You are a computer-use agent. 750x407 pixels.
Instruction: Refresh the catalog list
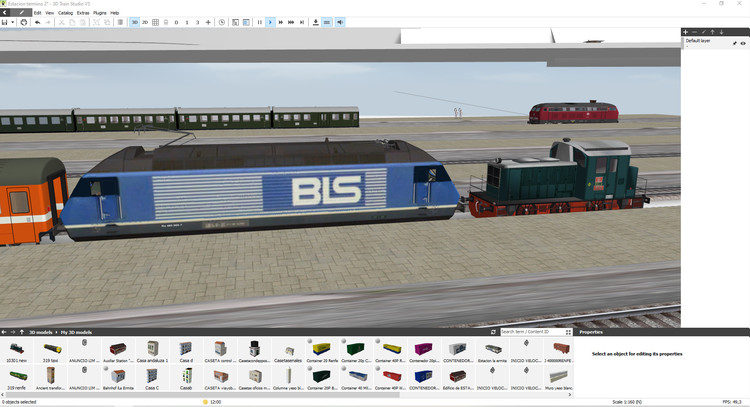493,332
